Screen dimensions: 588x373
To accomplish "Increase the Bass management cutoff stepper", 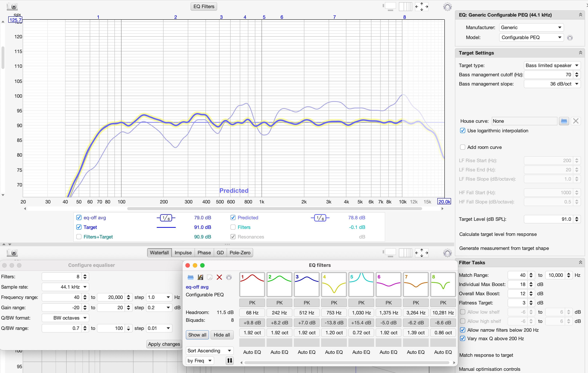I will click(x=577, y=73).
